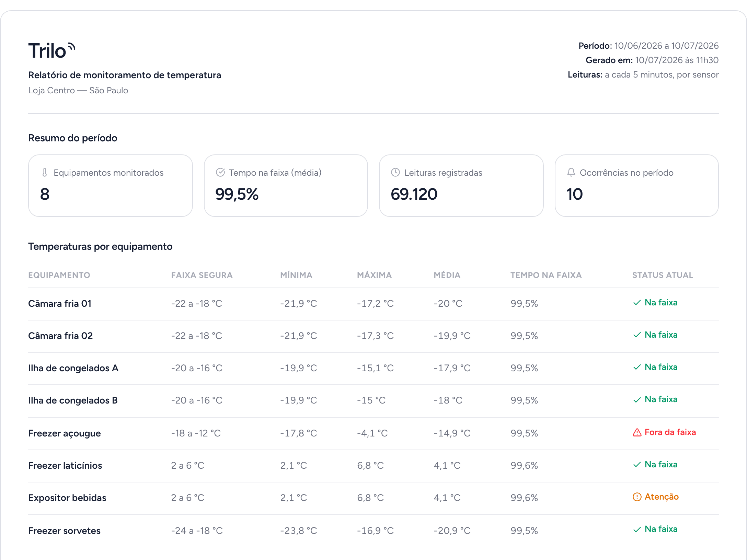Viewport: 747px width, 560px height.
Task: Click the red warning triangle for Freezer açougue
Action: pos(637,432)
